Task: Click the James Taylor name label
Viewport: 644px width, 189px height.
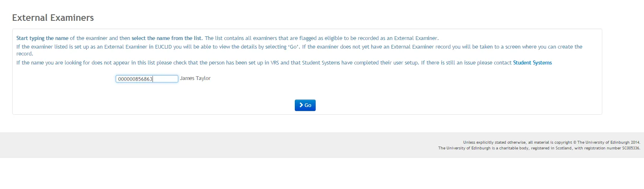Action: coord(195,78)
